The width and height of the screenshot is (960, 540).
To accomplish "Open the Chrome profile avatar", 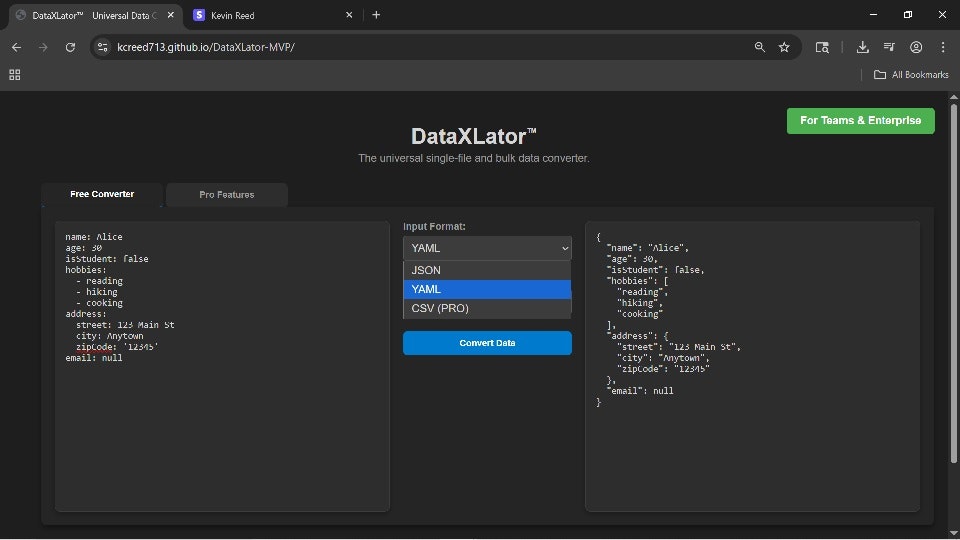I will [x=916, y=47].
